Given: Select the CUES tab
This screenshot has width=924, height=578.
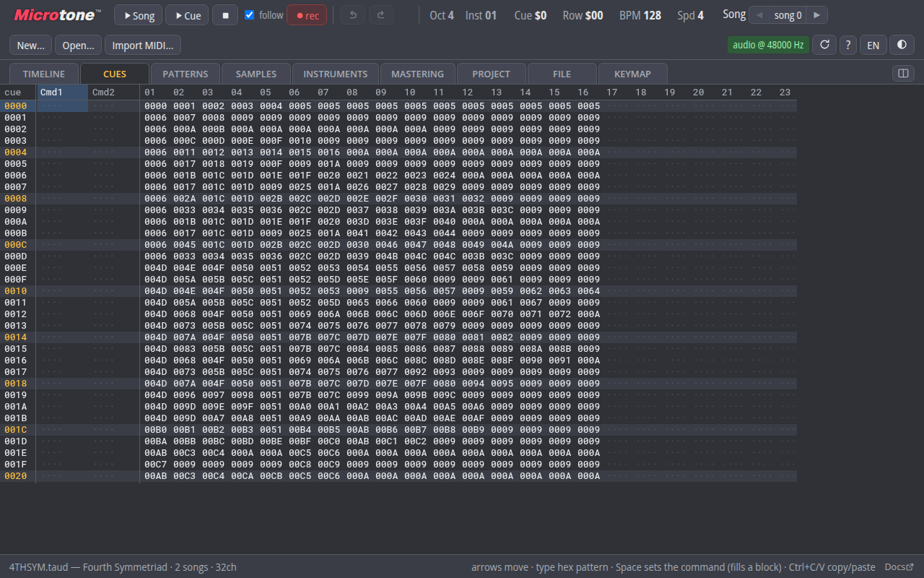Looking at the screenshot, I should click(115, 74).
